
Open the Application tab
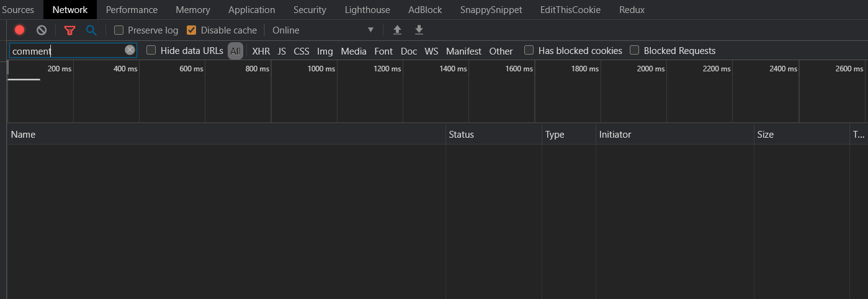coord(251,10)
